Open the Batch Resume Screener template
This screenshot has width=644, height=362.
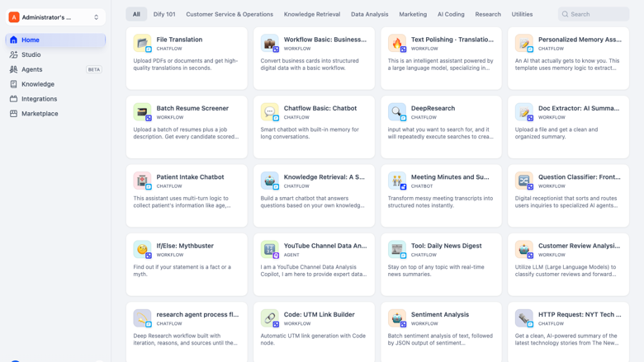187,127
